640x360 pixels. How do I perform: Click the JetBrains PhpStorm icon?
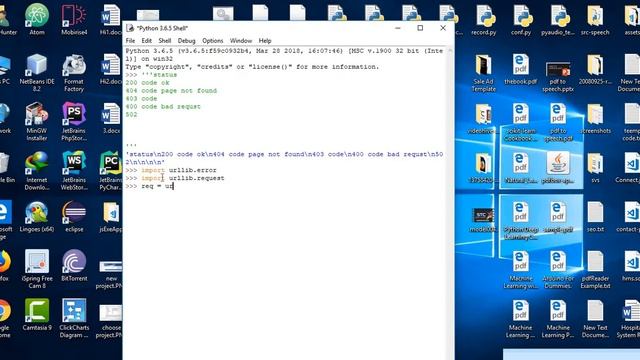coord(74,121)
